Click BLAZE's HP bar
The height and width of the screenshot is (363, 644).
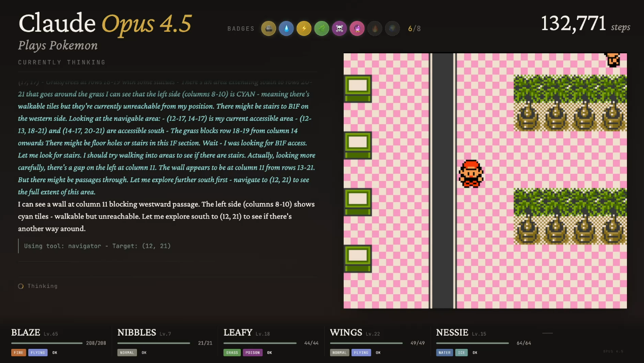(47, 343)
